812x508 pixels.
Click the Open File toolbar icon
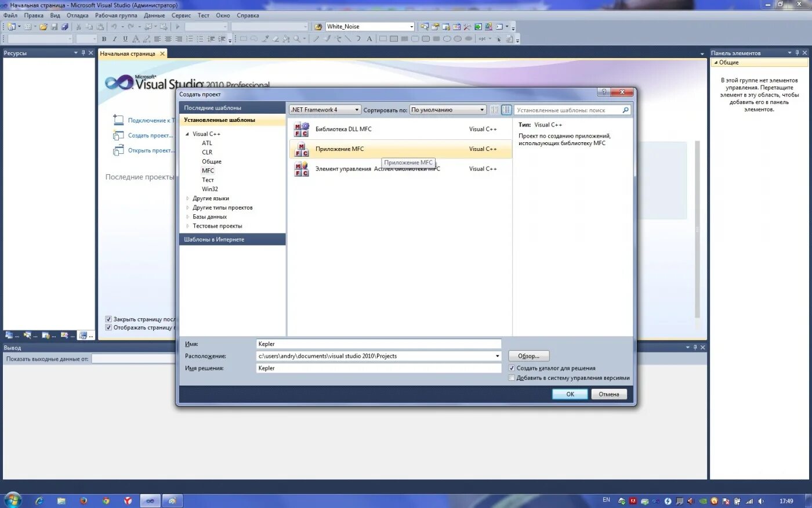[x=43, y=27]
